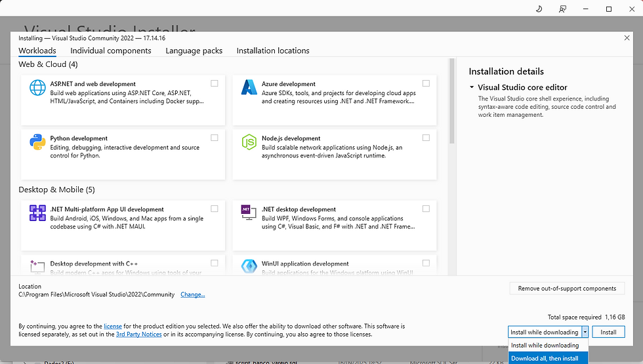Click the Azure development icon
This screenshot has height=364, width=643.
[x=249, y=88]
